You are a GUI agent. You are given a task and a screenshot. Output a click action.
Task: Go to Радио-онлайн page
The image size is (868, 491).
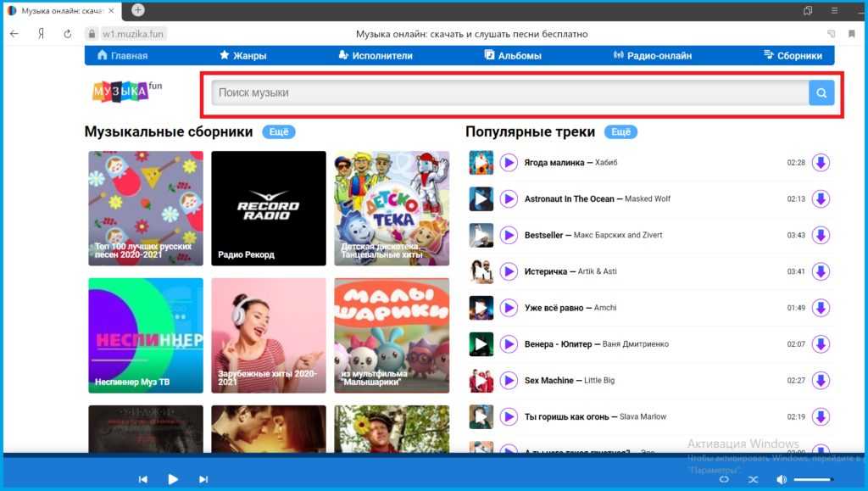tap(652, 56)
